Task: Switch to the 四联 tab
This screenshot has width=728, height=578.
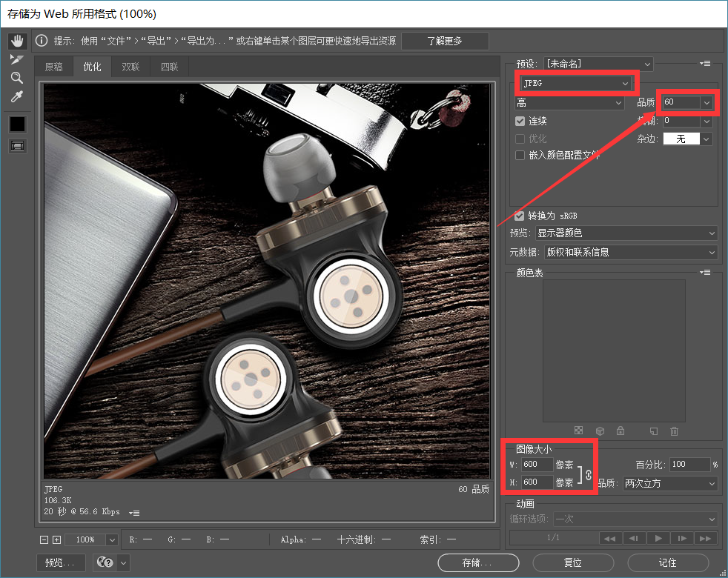Action: (x=170, y=67)
